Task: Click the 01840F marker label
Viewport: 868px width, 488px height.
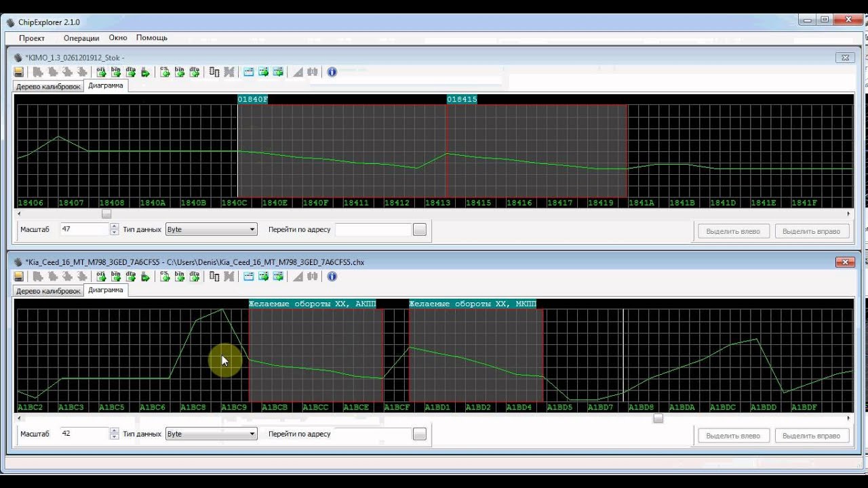Action: coord(253,100)
